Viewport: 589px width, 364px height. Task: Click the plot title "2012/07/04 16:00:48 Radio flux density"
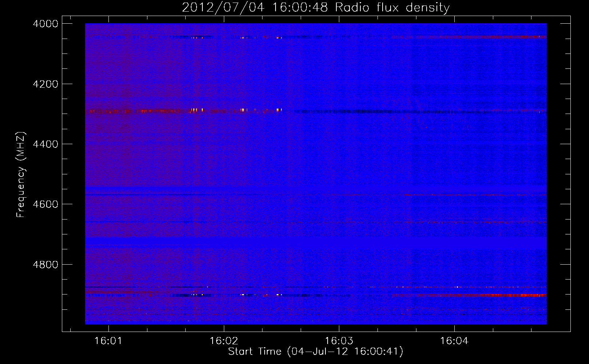(316, 8)
